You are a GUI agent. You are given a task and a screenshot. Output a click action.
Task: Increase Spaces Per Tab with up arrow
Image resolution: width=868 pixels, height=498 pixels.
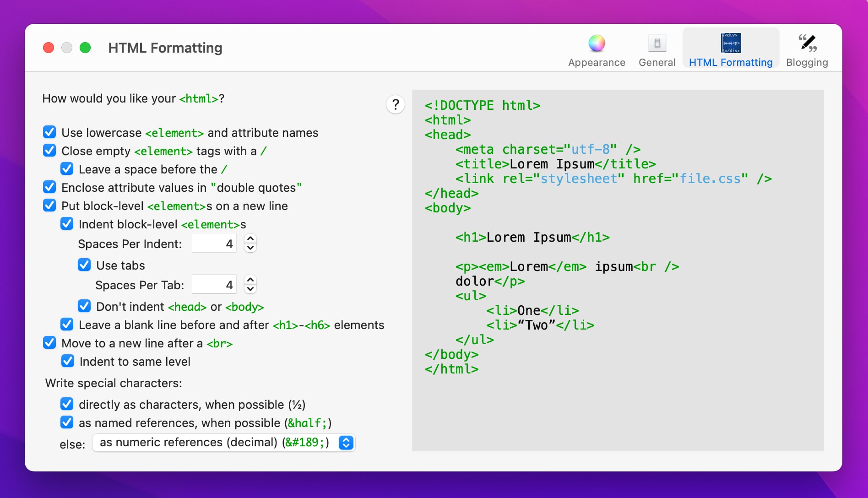pyautogui.click(x=250, y=280)
